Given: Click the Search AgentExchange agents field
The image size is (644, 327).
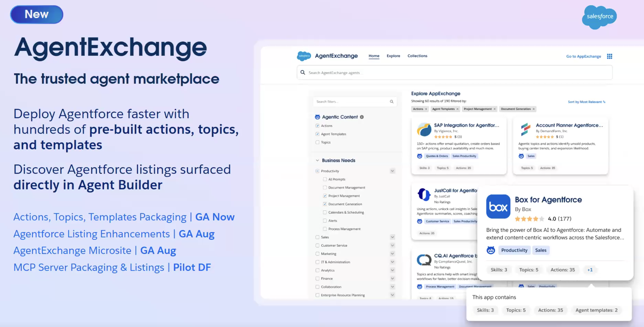Looking at the screenshot, I should (455, 73).
